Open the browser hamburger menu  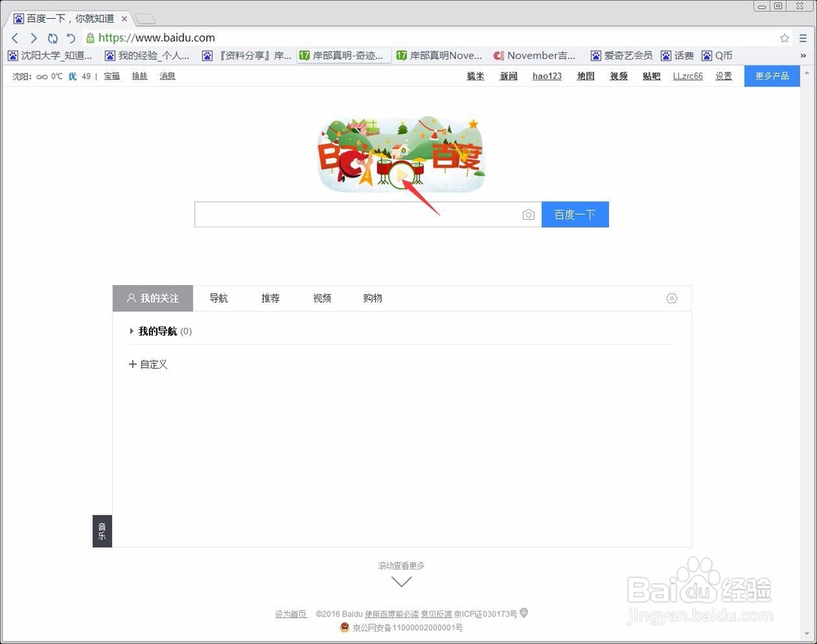click(x=803, y=38)
